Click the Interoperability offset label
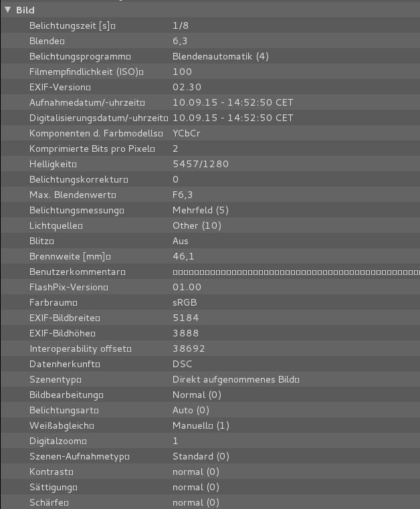Image resolution: width=420 pixels, height=509 pixels. (x=80, y=348)
